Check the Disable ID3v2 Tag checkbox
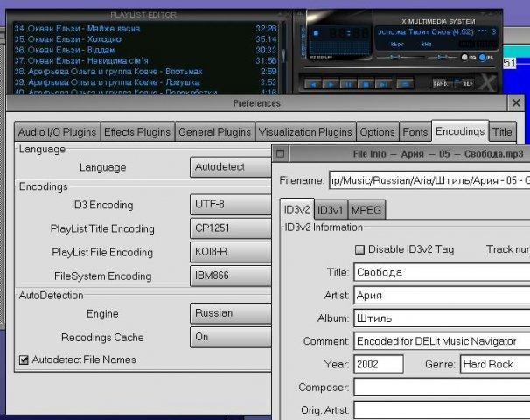 pyautogui.click(x=360, y=250)
